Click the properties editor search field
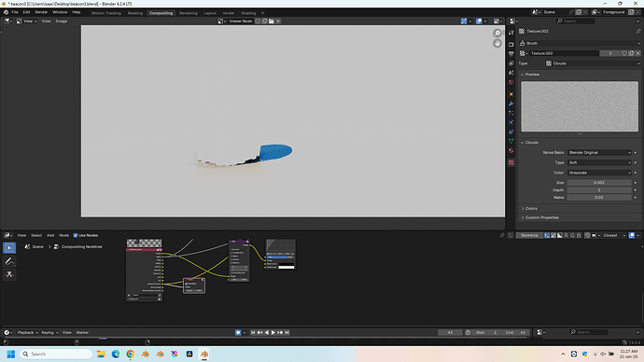The height and width of the screenshot is (362, 644). point(576,21)
